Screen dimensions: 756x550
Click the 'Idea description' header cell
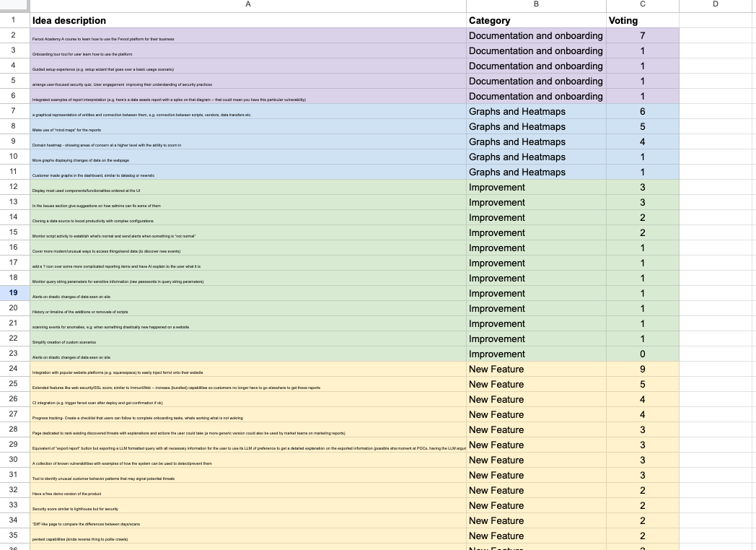248,20
